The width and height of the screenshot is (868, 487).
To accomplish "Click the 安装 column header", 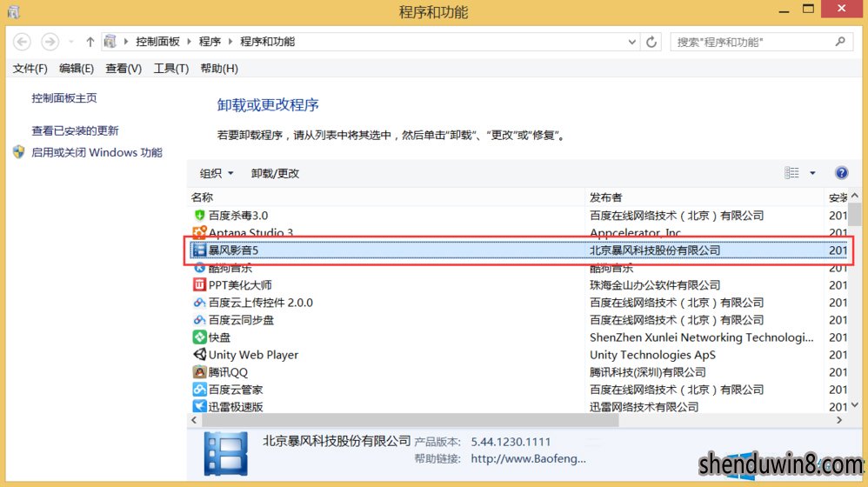I will [837, 197].
